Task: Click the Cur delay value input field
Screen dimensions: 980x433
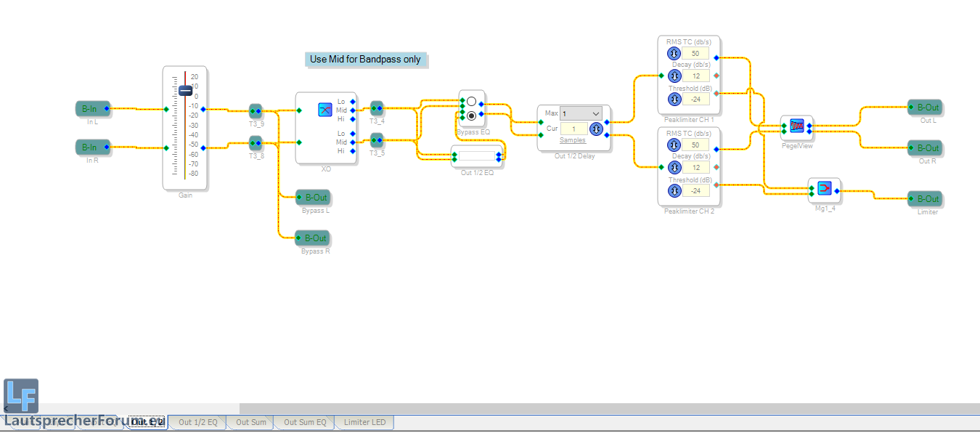Action: coord(573,129)
